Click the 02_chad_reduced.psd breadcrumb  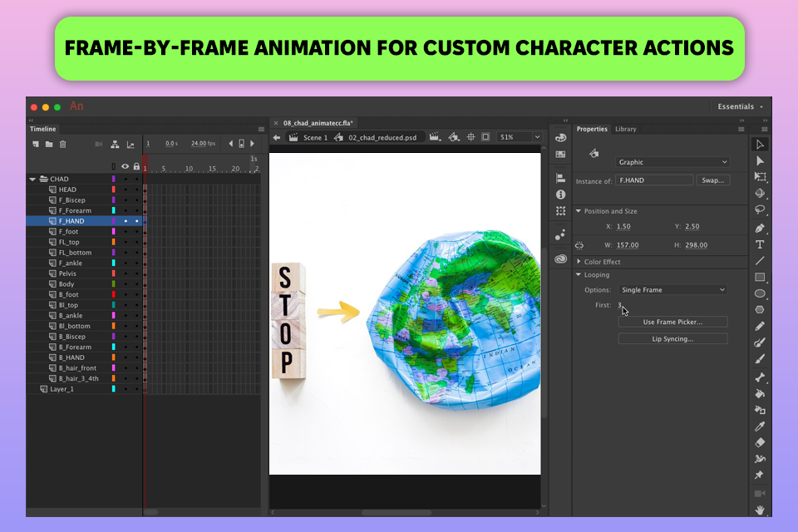point(382,137)
